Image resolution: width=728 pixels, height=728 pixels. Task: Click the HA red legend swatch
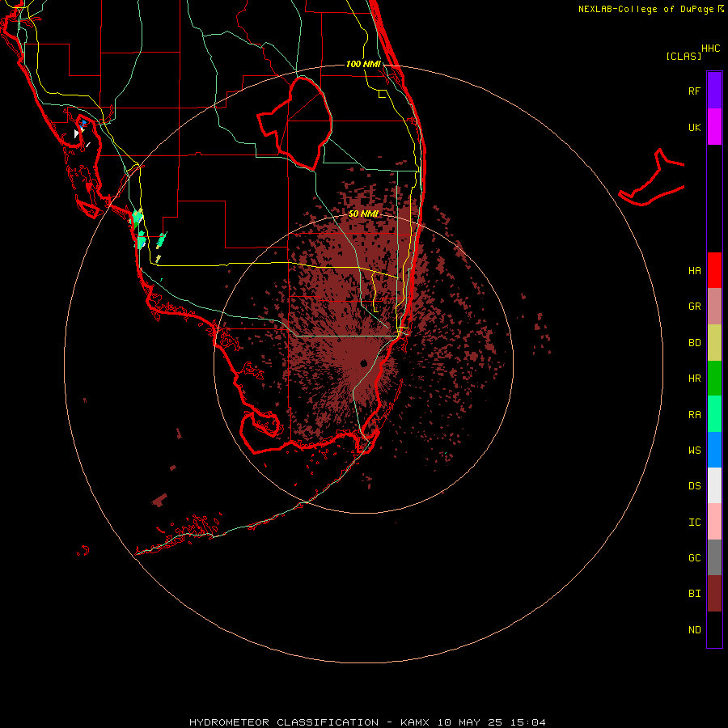point(714,270)
